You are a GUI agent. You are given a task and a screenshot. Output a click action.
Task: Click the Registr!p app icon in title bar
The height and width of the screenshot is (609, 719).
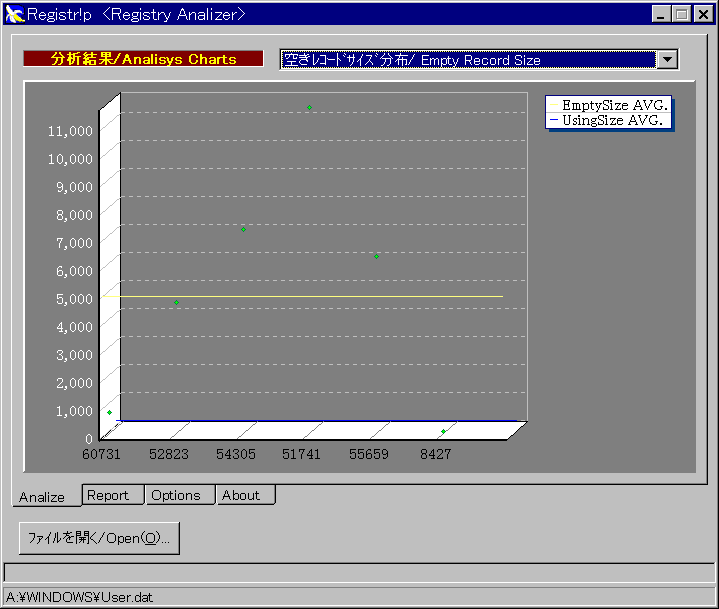coord(14,14)
